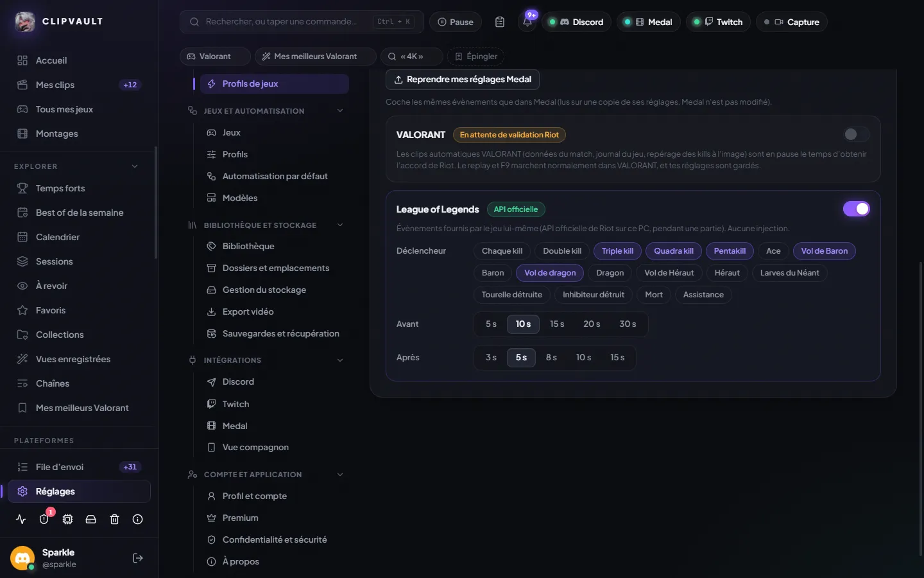Open the activity pulse monitor icon

(x=21, y=519)
